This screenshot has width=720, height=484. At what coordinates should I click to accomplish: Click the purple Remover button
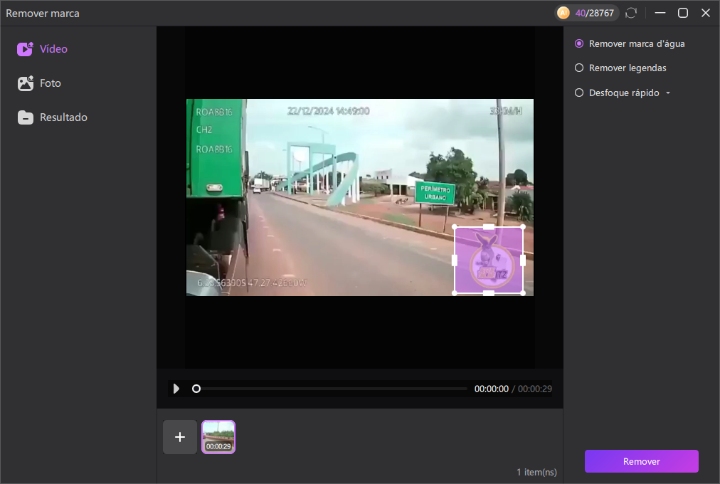(641, 461)
